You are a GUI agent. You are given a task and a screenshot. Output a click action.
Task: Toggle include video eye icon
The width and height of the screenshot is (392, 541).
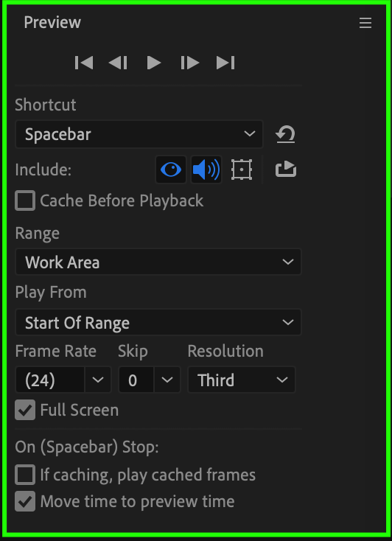click(x=171, y=170)
